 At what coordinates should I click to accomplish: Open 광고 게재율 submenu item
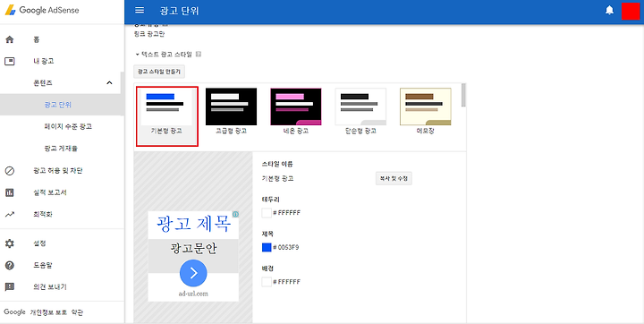pos(61,149)
